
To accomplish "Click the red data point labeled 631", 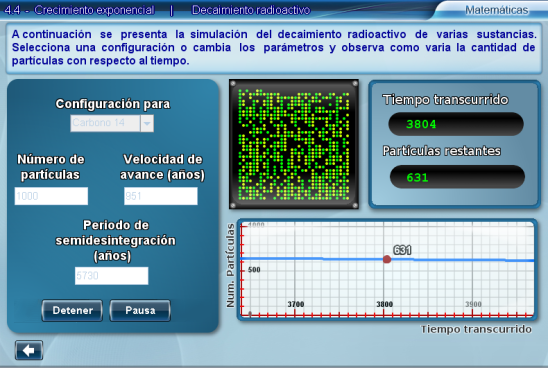I will pyautogui.click(x=387, y=259).
